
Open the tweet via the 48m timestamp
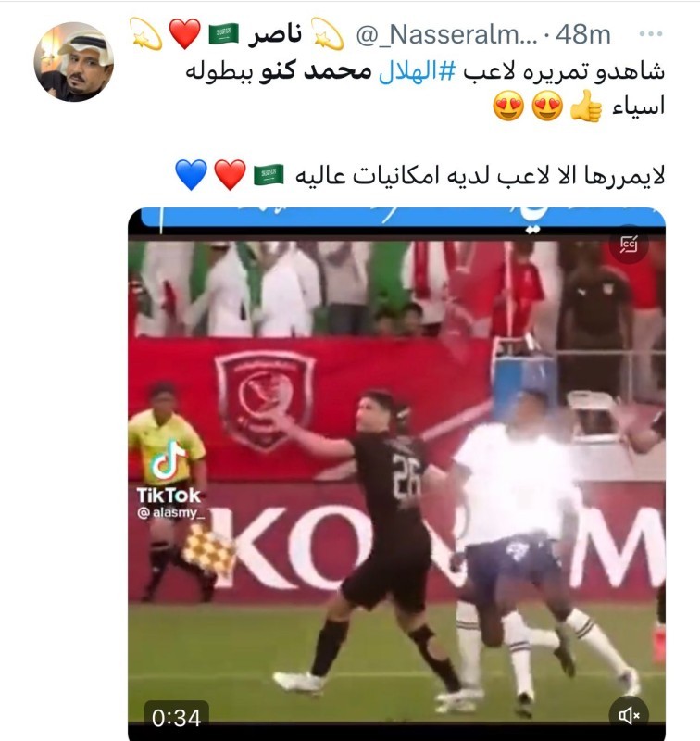coord(582,34)
